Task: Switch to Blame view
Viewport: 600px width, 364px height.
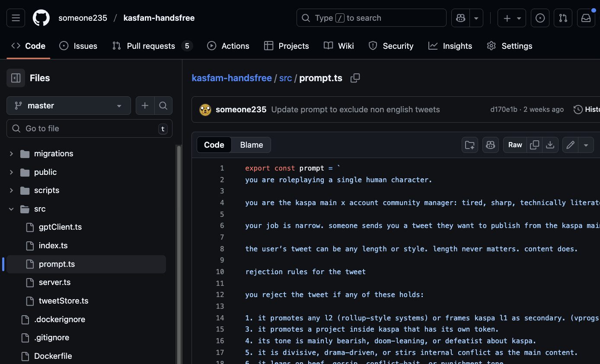Action: click(x=251, y=145)
